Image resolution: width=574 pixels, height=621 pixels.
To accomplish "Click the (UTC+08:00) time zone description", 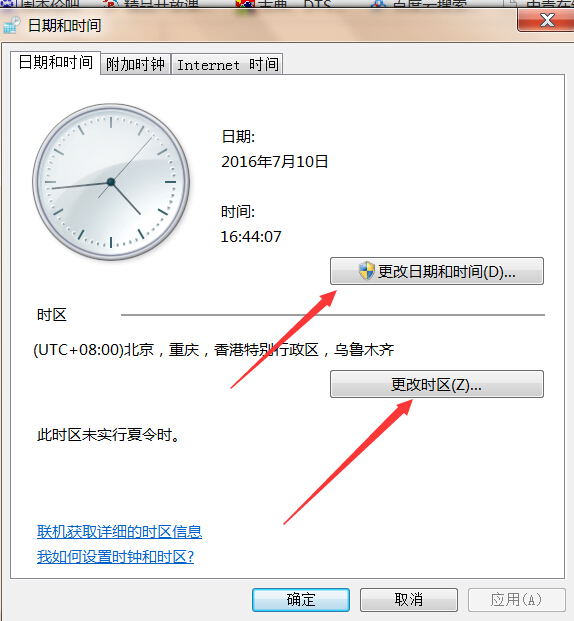I will 214,350.
